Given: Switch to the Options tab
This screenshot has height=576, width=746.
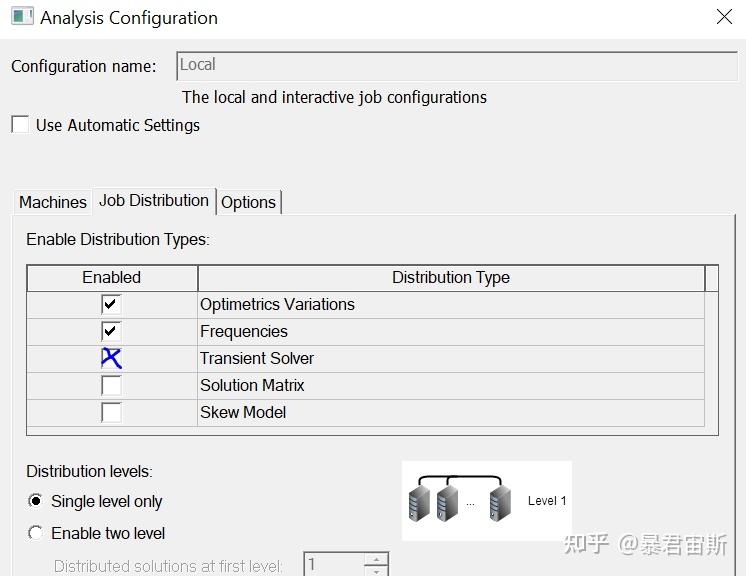Looking at the screenshot, I should tap(248, 202).
